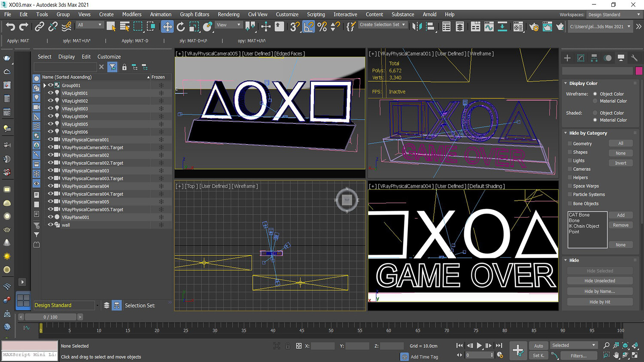The width and height of the screenshot is (644, 362).
Task: Select Wireframe Material Color radio button
Action: [x=595, y=101]
